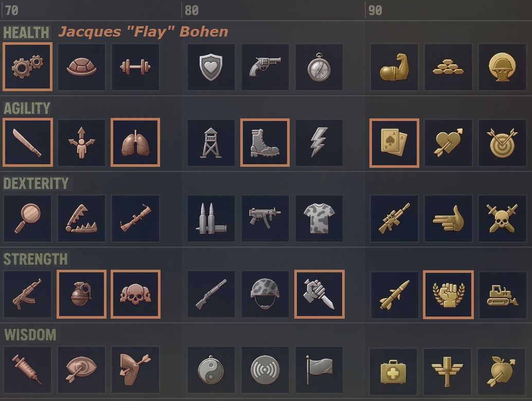
Task: Select the gears perk in Health row
Action: click(27, 66)
